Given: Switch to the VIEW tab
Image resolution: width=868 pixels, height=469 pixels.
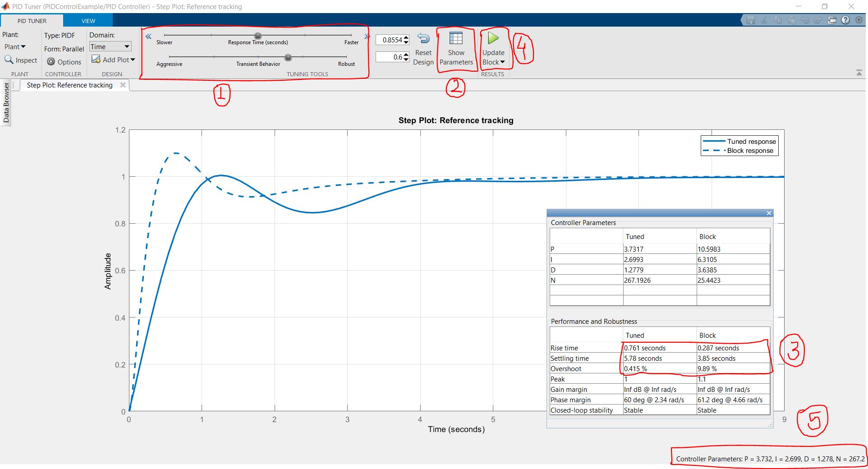Looking at the screenshot, I should 88,20.
